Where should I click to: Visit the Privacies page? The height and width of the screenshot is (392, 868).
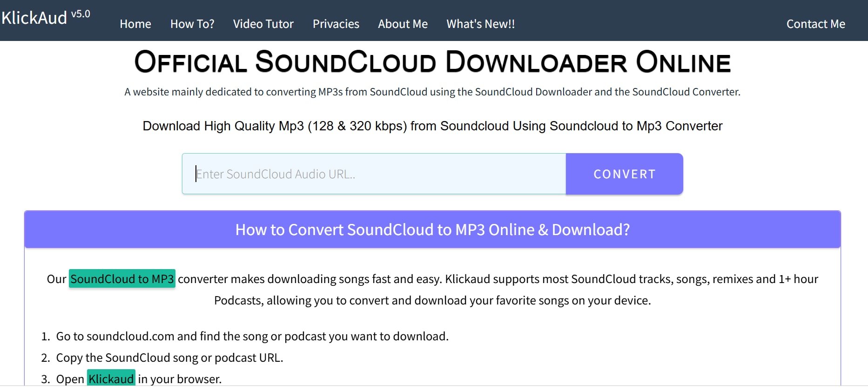[x=336, y=24]
